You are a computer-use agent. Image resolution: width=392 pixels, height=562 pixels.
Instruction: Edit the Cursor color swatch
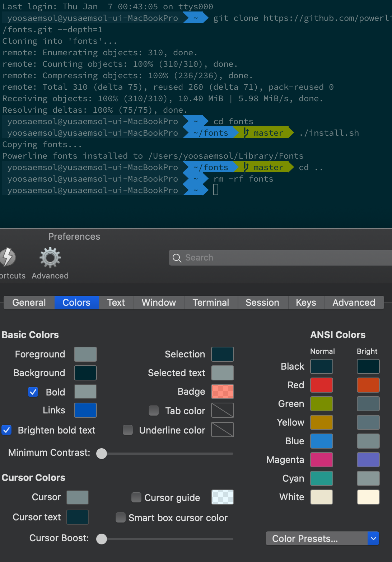78,497
